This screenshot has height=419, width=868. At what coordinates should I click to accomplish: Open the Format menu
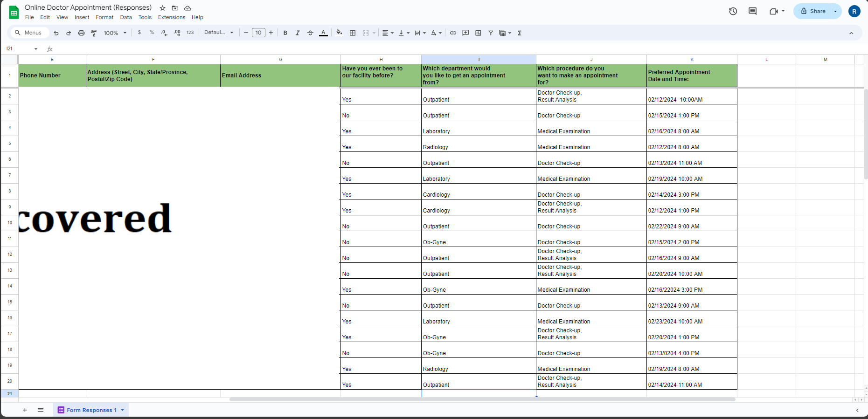pyautogui.click(x=104, y=17)
